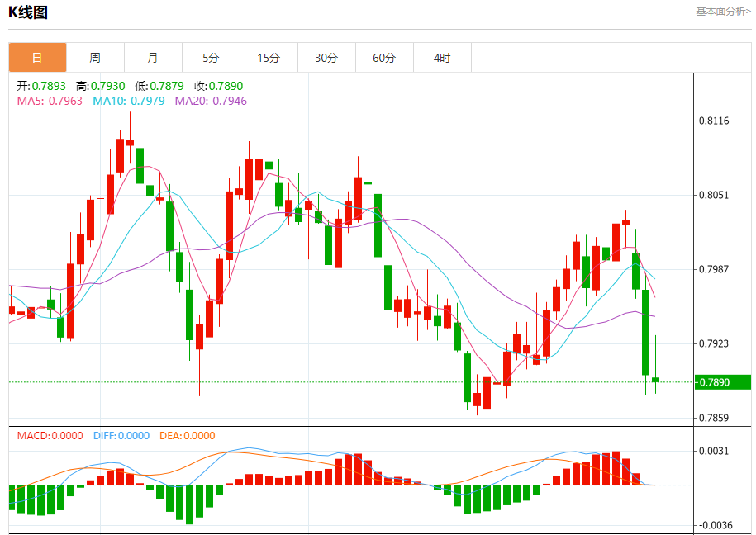756x535 pixels.
Task: Switch to the 周 weekly tab
Action: coord(96,58)
